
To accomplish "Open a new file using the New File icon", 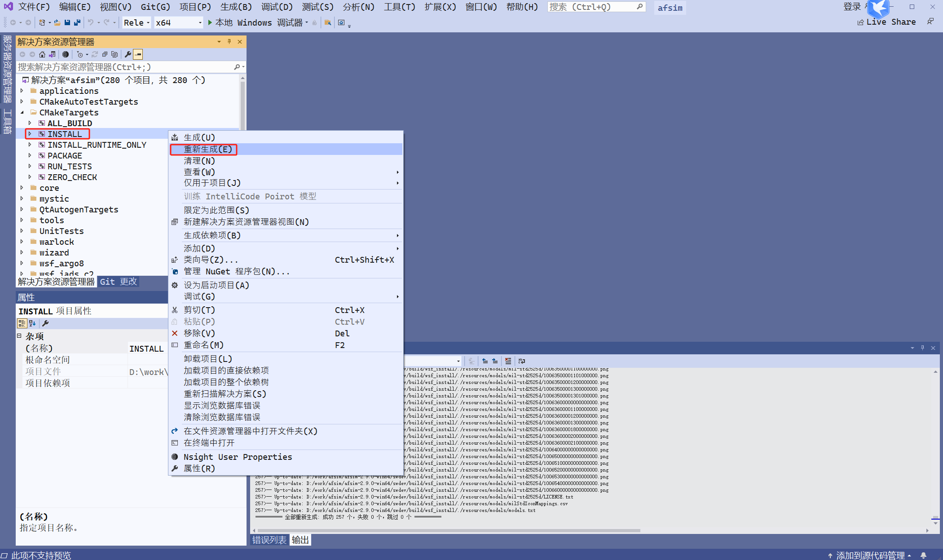I will click(42, 22).
